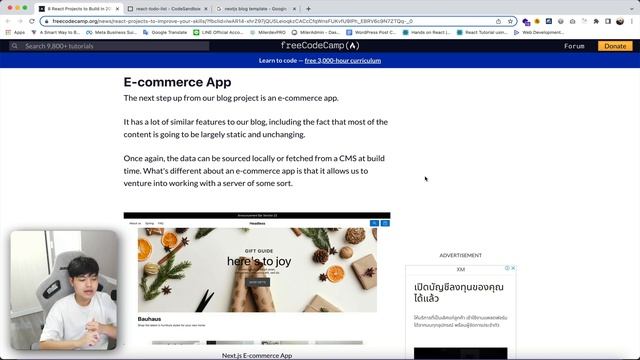The width and height of the screenshot is (640, 360).
Task: Open the Apps grid in bookmarks bar
Action: 15,32
